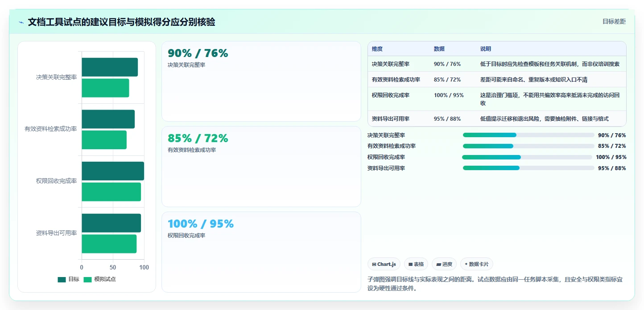
Task: Click the note starting 低值提示迁移和退出风险
Action: point(545,119)
